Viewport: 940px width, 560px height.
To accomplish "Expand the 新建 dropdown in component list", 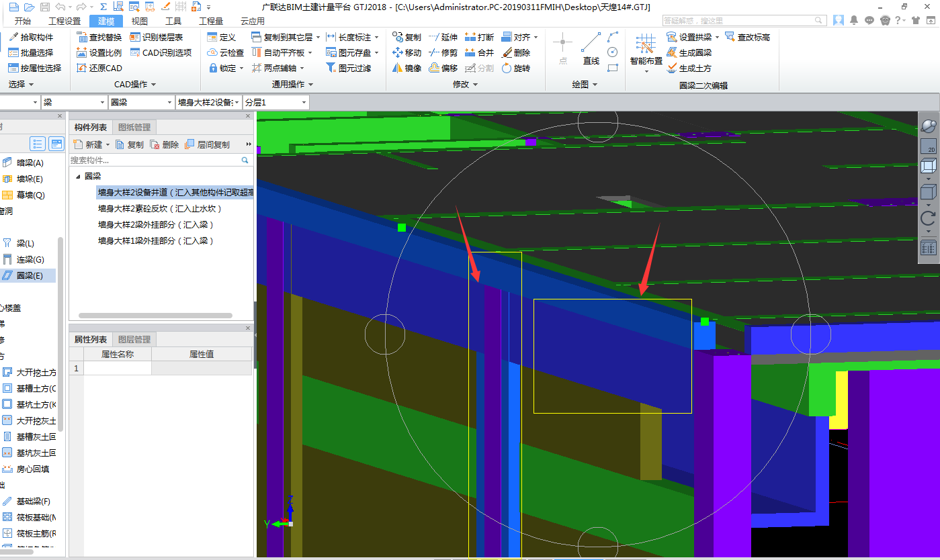I will coord(108,144).
